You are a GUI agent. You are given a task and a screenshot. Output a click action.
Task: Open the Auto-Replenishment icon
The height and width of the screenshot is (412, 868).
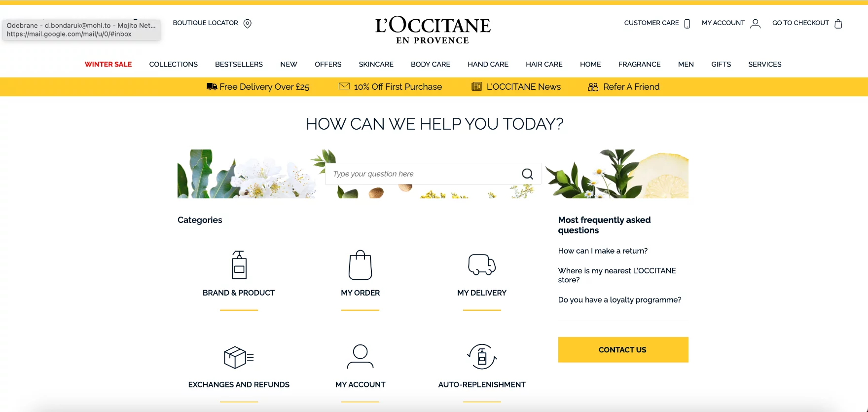(x=482, y=357)
